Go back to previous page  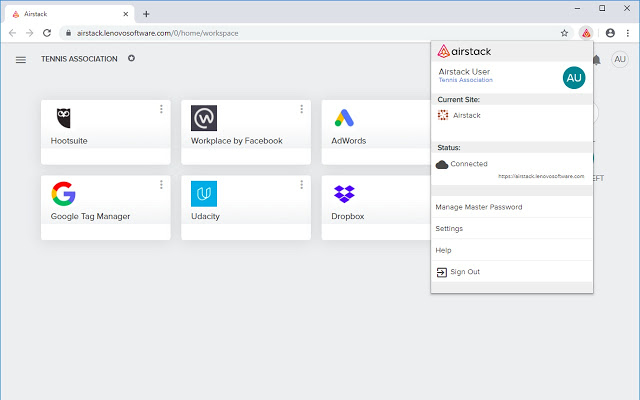click(12, 33)
